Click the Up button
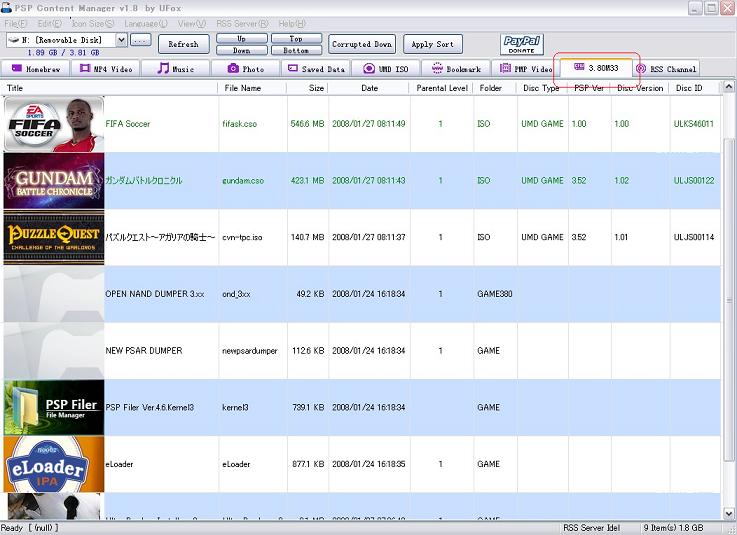 click(242, 38)
